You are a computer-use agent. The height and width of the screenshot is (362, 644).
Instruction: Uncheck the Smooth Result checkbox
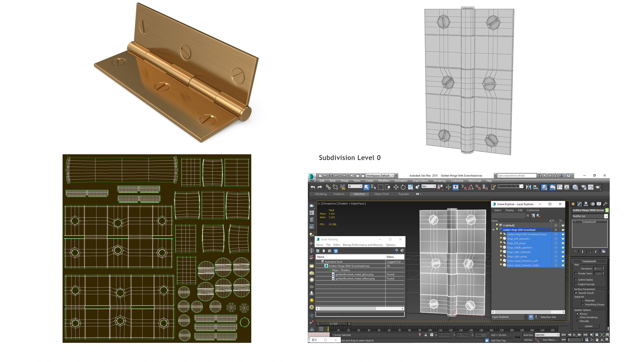(576, 293)
